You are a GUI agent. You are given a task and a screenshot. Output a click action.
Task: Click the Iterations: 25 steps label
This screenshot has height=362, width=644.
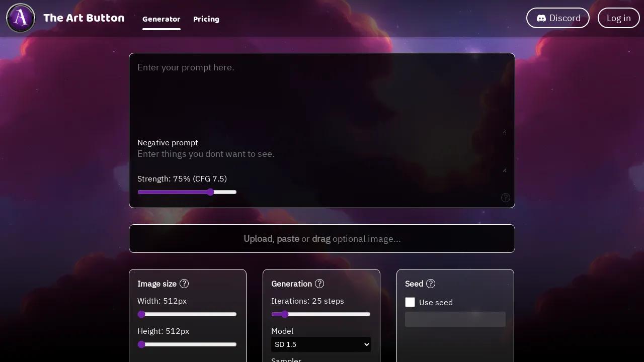click(307, 301)
